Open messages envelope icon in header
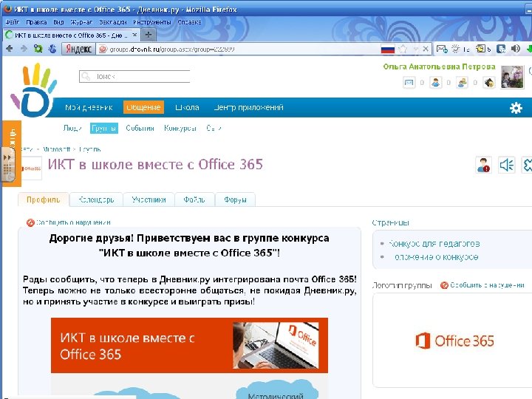 [x=409, y=83]
